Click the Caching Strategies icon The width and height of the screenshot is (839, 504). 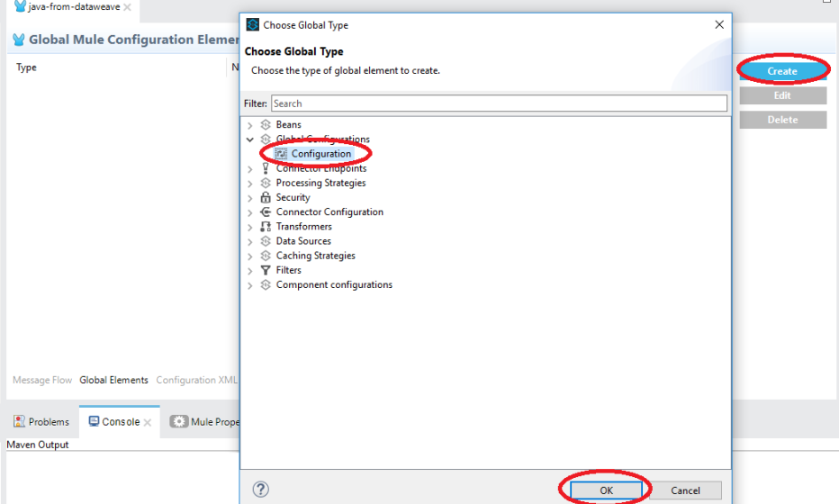coord(266,256)
